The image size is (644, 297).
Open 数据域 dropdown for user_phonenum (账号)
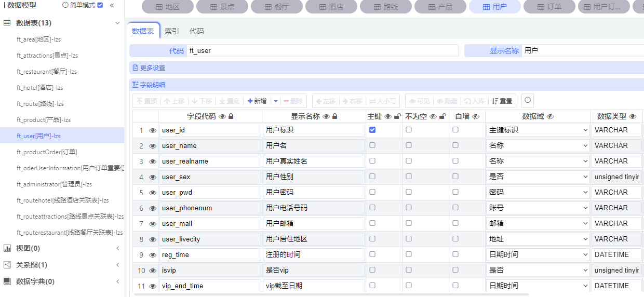click(x=538, y=208)
